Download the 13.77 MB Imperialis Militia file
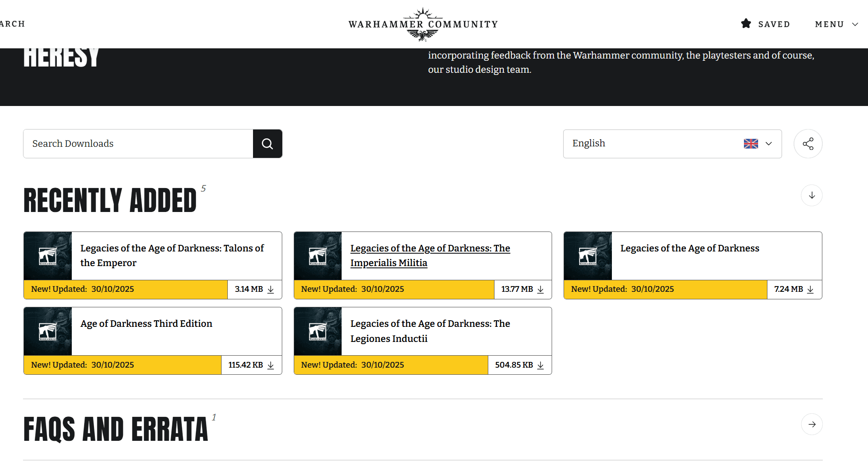The width and height of the screenshot is (868, 463). pyautogui.click(x=523, y=289)
